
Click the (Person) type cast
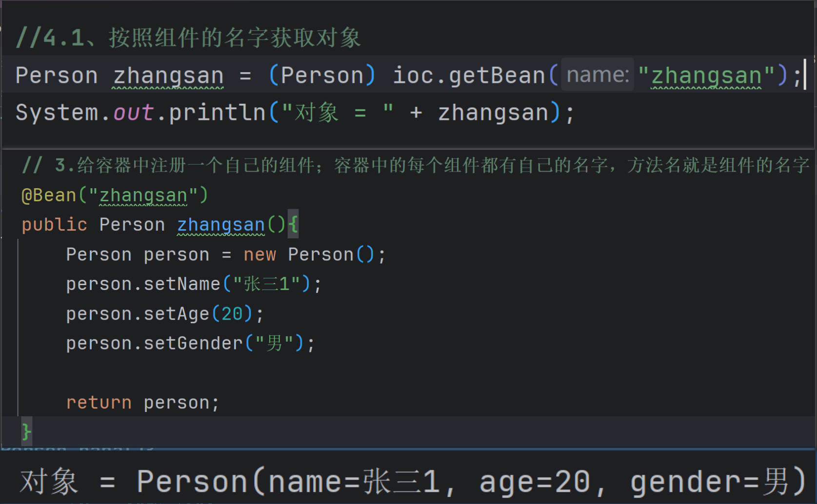[x=322, y=76]
